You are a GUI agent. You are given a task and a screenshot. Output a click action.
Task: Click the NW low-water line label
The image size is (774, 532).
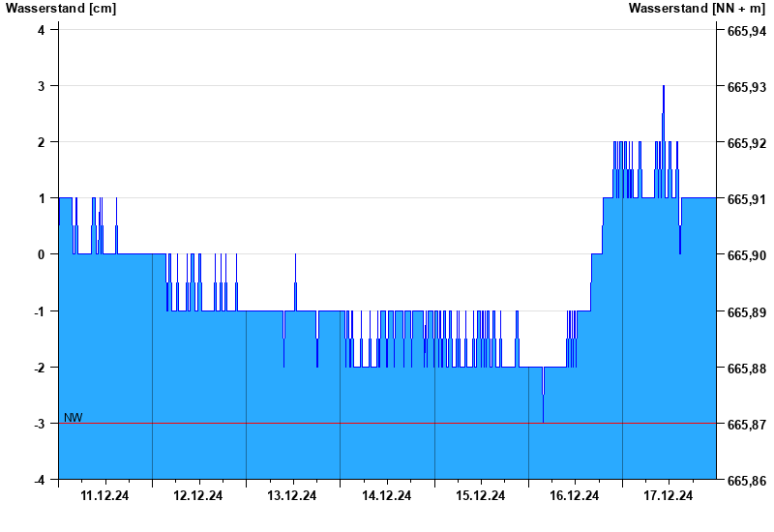click(74, 418)
